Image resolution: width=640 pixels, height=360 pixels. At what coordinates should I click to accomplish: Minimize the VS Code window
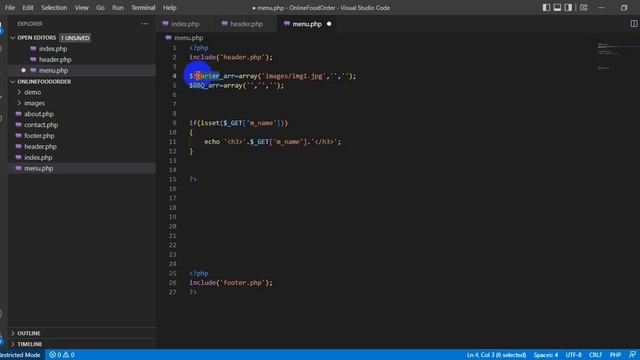(602, 8)
